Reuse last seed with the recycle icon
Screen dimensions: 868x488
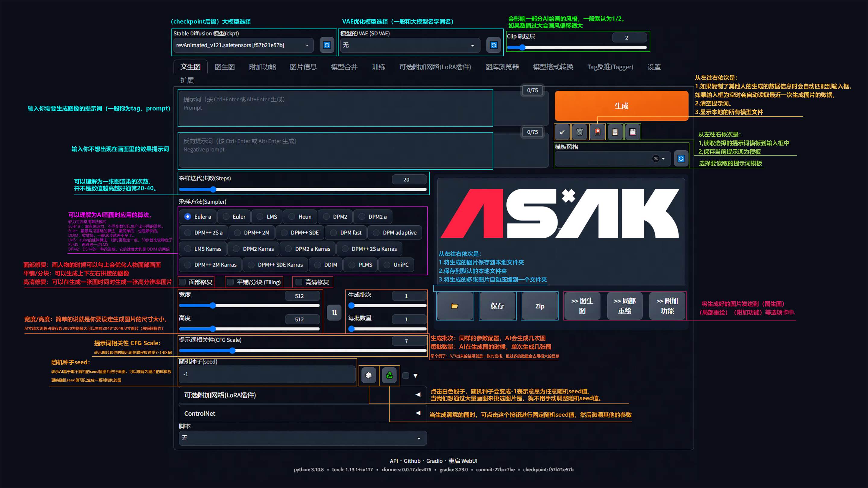coord(389,375)
